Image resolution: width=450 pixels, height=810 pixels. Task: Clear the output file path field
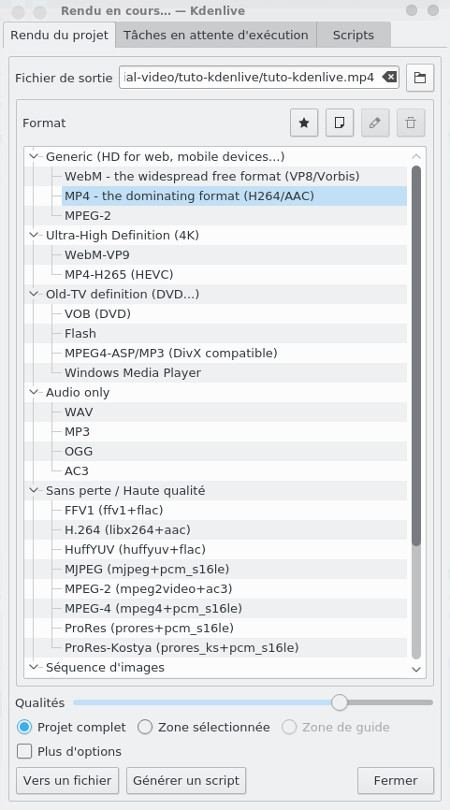pos(390,77)
